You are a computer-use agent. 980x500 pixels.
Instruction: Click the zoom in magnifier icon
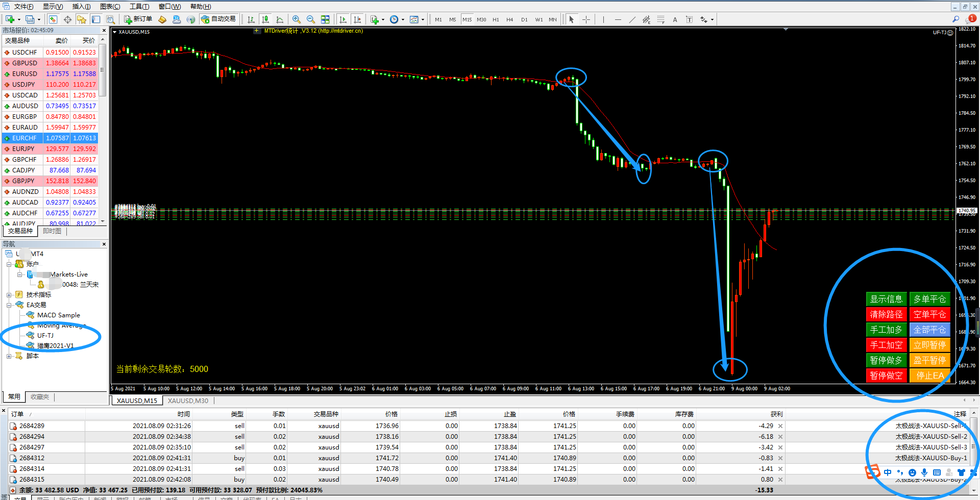coord(296,19)
